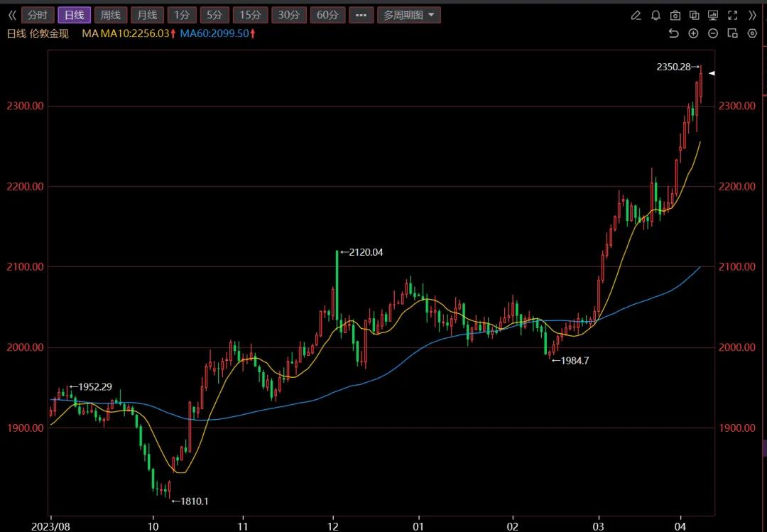767x532 pixels.
Task: Click the right axis 1900.00 price label
Action: point(737,428)
